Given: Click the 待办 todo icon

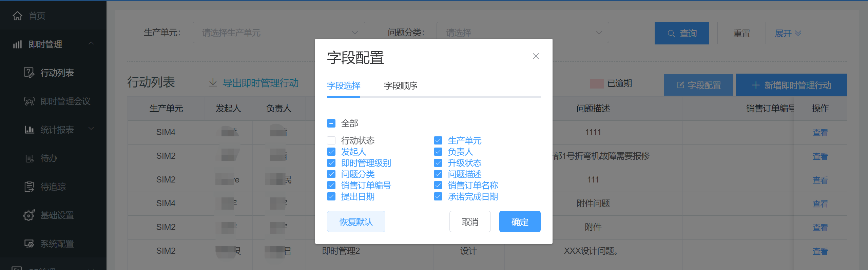Looking at the screenshot, I should click(30, 158).
